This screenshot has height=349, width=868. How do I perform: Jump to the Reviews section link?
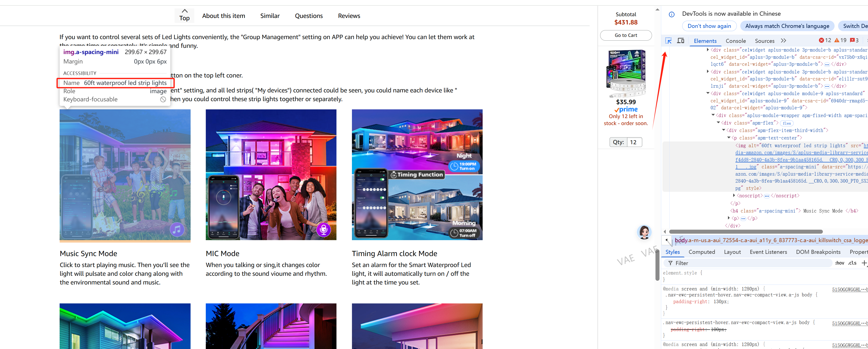[x=349, y=16]
